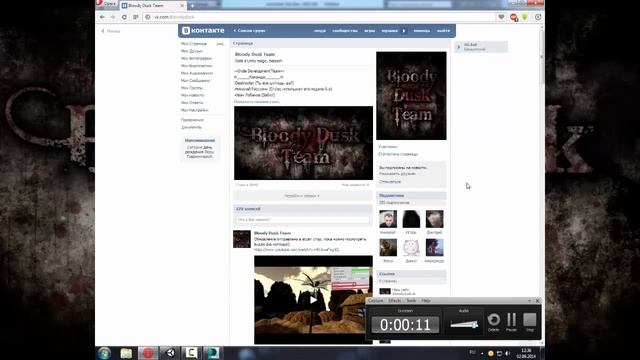Click the green lightbulb extension icon

click(x=525, y=17)
